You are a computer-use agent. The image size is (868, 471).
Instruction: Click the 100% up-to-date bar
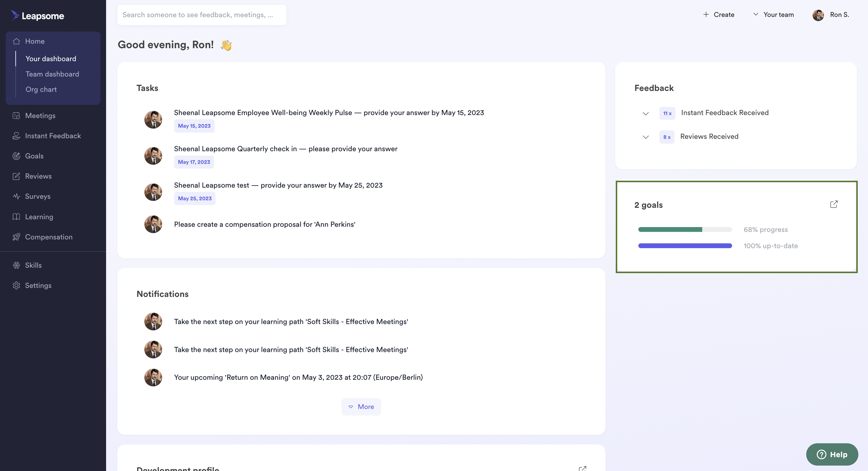pyautogui.click(x=685, y=246)
